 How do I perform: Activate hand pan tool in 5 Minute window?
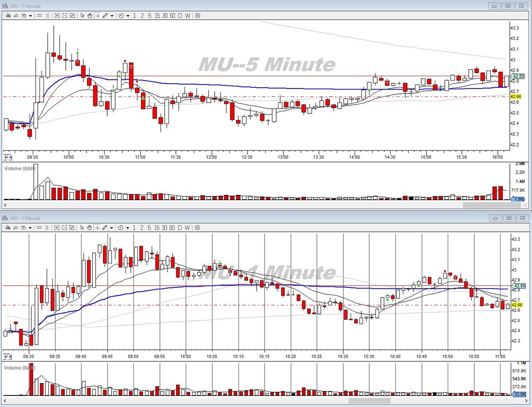click(x=90, y=16)
